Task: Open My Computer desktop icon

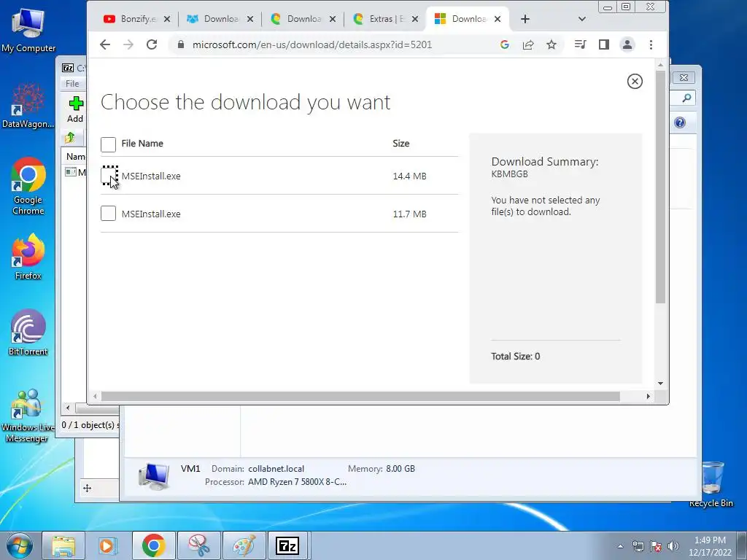Action: point(28,31)
